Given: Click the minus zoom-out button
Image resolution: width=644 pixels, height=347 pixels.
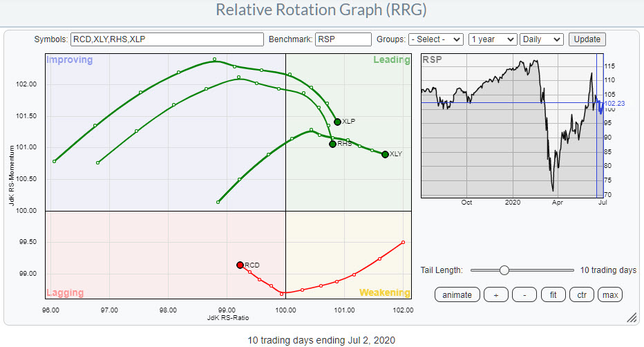Looking at the screenshot, I should tap(524, 295).
